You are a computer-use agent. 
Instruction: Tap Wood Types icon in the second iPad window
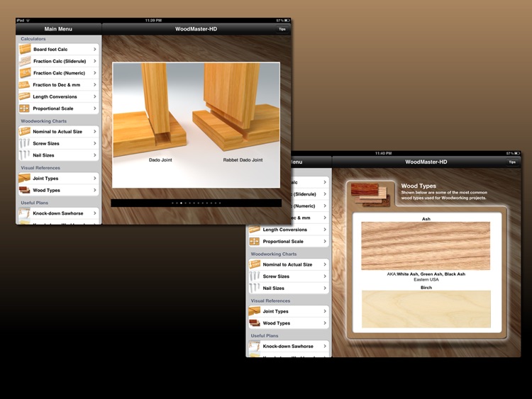(x=255, y=323)
